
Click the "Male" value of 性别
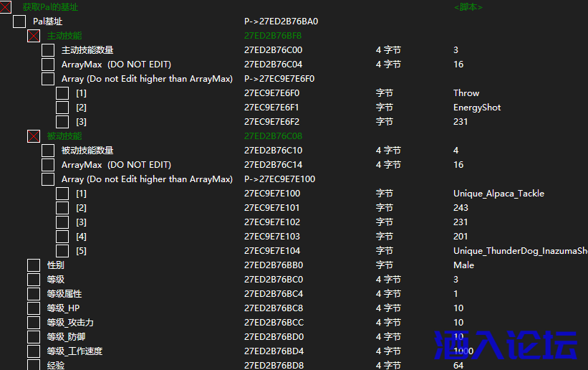tap(463, 265)
